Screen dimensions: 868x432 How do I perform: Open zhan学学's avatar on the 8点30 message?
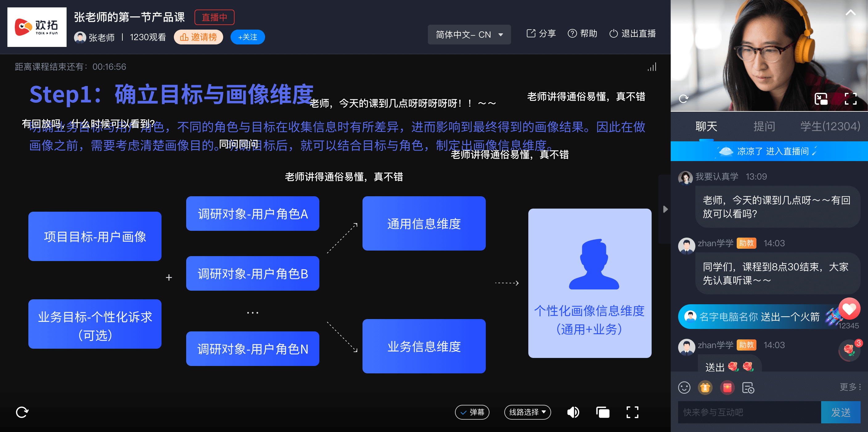(686, 246)
